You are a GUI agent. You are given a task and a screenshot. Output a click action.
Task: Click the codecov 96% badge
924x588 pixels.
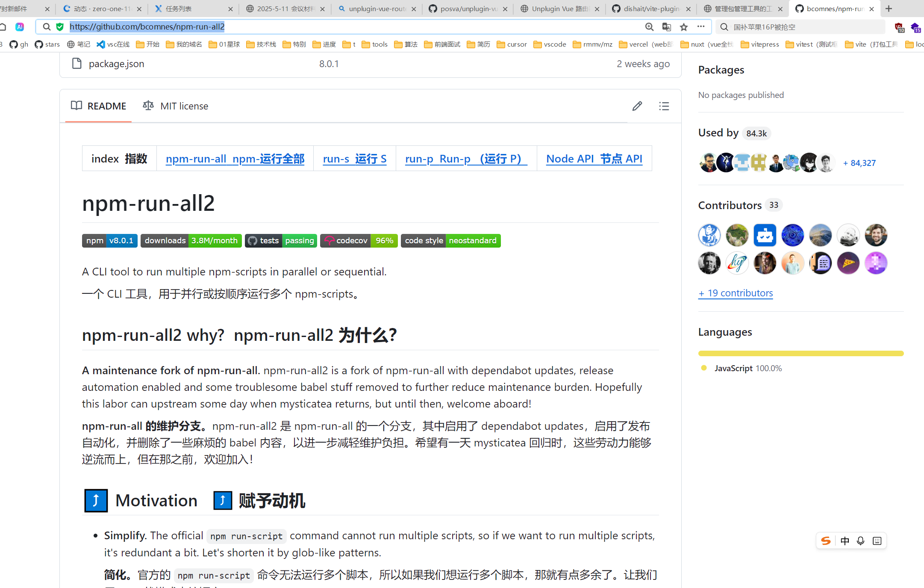coord(359,241)
